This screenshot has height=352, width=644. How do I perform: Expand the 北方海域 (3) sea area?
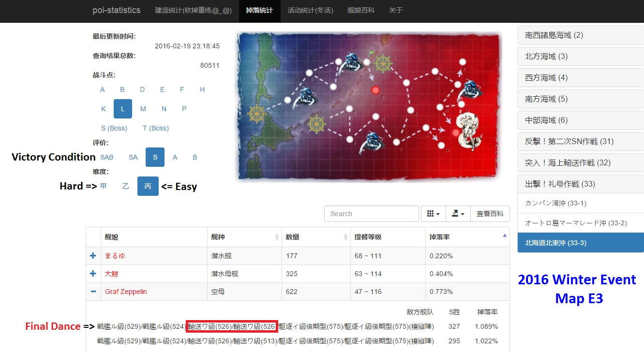pos(581,57)
